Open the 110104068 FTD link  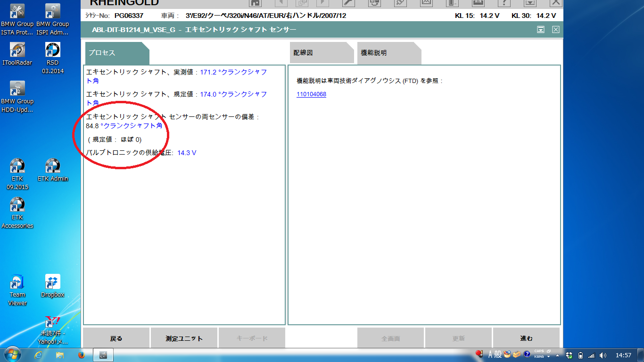[x=311, y=94]
